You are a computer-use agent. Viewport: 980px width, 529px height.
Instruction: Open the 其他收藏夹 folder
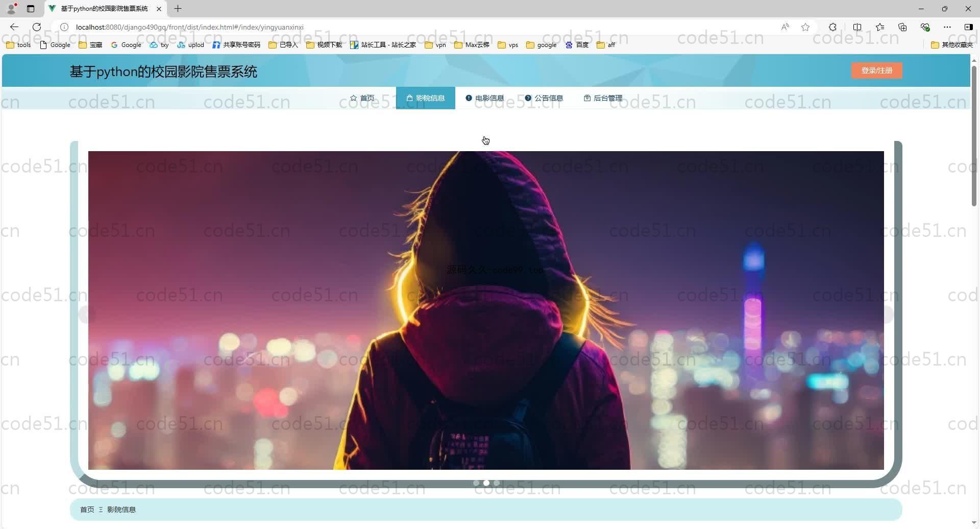click(952, 45)
